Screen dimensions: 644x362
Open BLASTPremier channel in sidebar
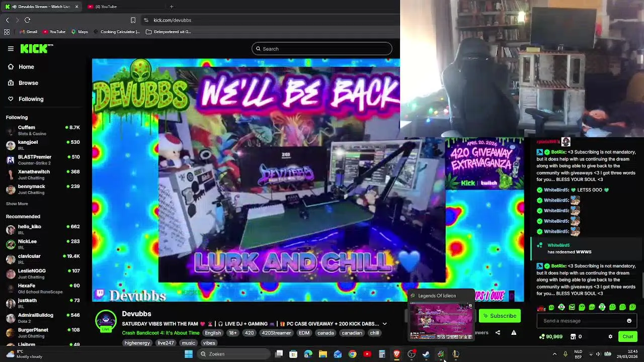(43, 159)
